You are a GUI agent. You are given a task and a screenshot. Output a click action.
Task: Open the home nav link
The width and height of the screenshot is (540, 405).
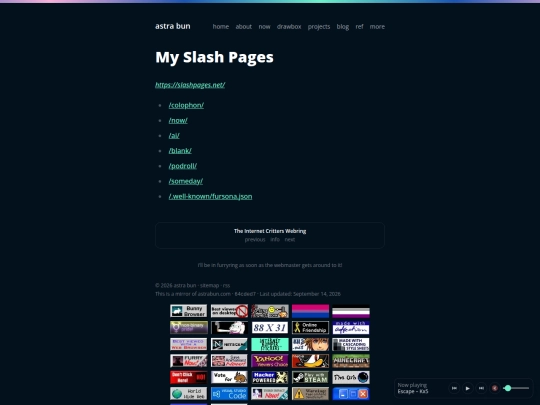[x=221, y=27]
